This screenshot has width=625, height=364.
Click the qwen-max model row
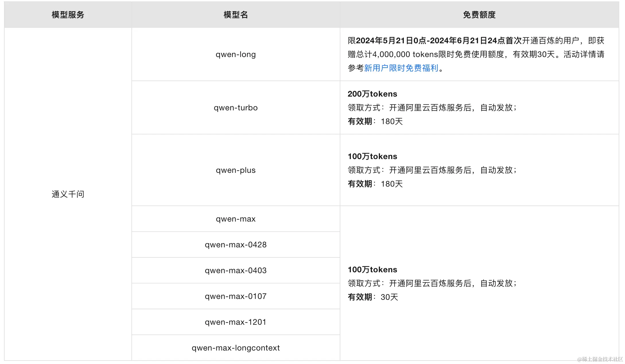pos(236,219)
